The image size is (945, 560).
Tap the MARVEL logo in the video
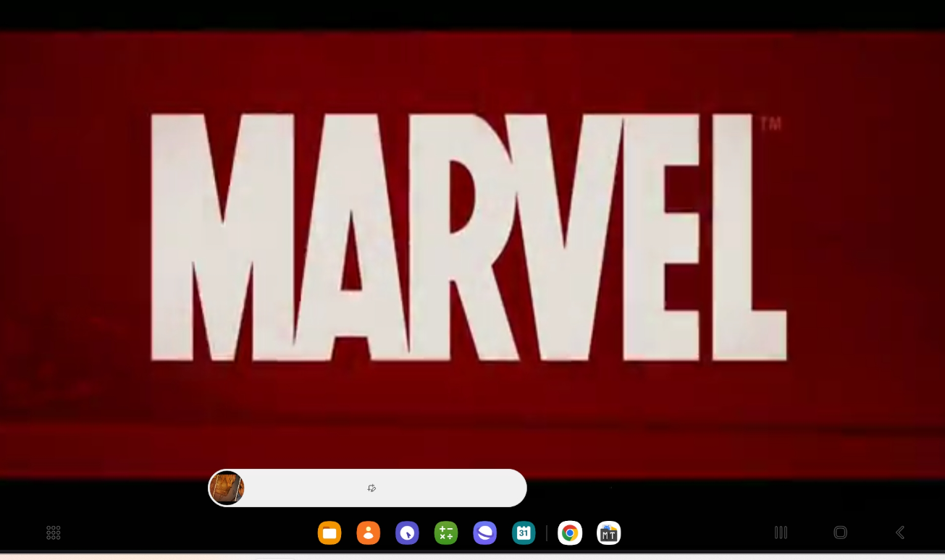[468, 237]
